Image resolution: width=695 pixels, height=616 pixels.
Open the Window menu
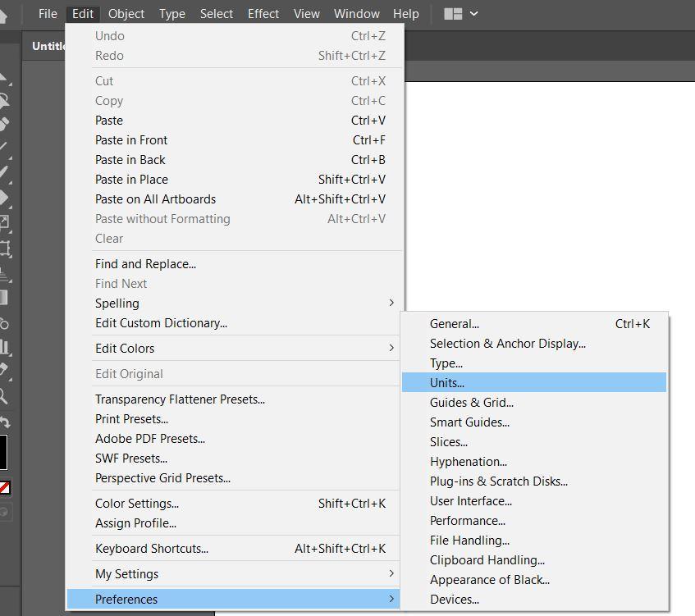pos(356,14)
